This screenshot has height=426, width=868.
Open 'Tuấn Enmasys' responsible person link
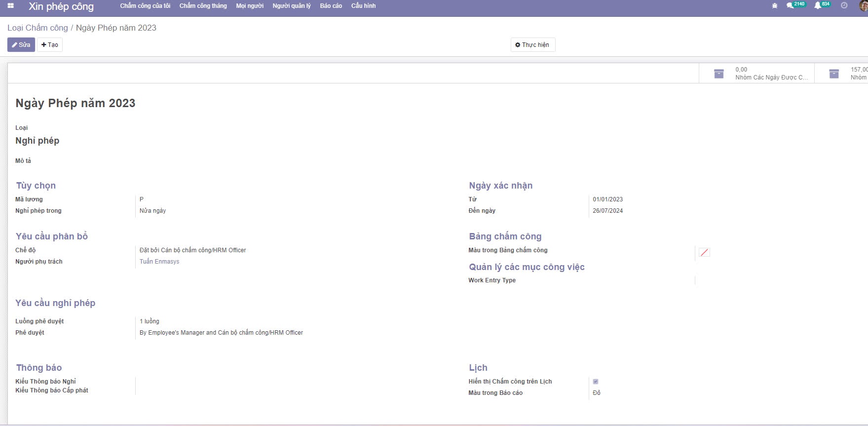159,262
